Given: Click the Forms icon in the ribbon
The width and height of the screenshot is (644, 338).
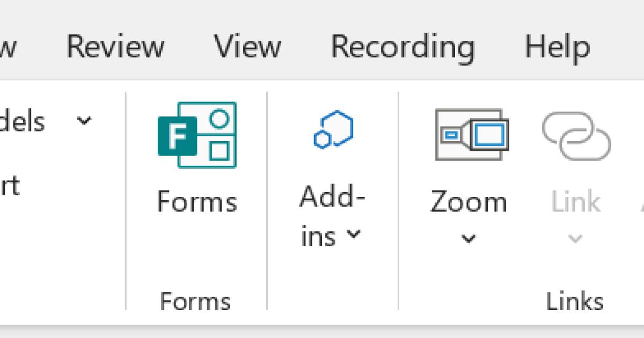Looking at the screenshot, I should (x=197, y=135).
